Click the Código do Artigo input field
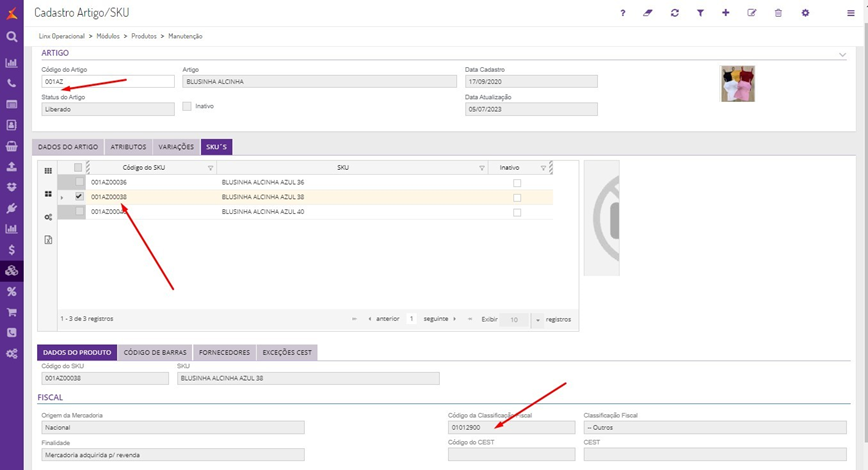The image size is (868, 470). [x=108, y=81]
